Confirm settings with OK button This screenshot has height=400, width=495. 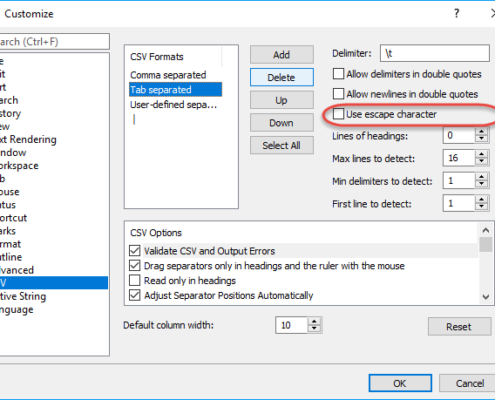tap(400, 383)
